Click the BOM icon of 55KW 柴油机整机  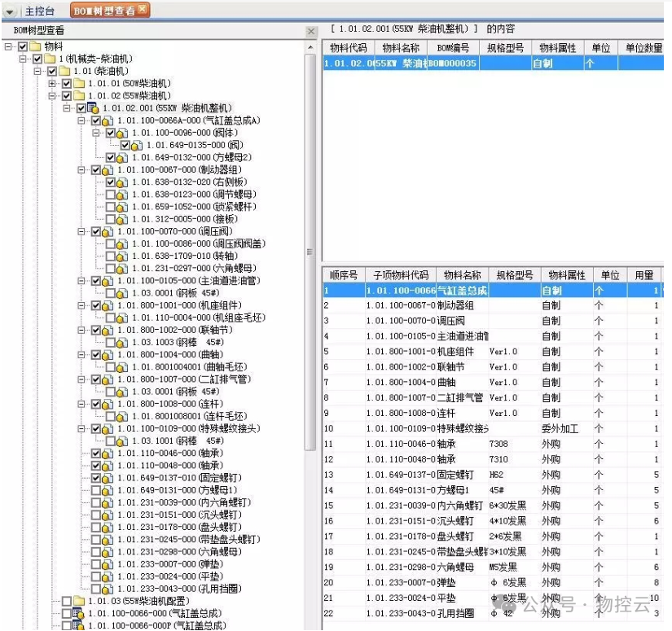(94, 108)
